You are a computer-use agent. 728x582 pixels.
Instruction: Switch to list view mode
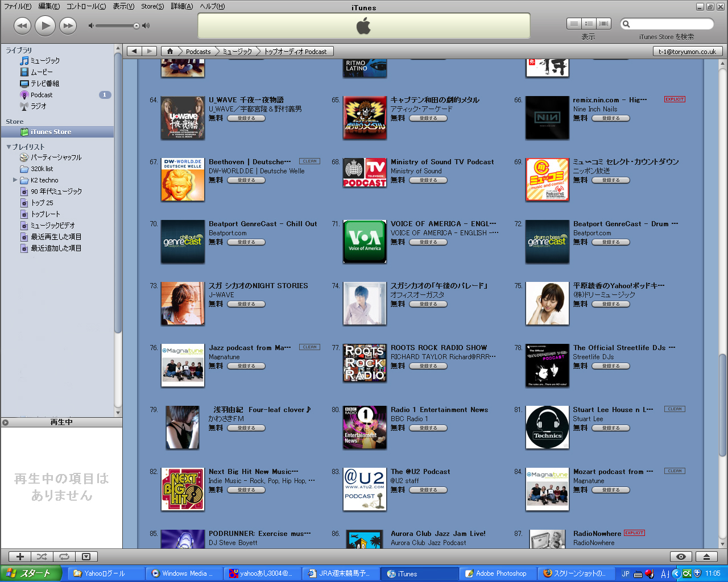coord(574,24)
